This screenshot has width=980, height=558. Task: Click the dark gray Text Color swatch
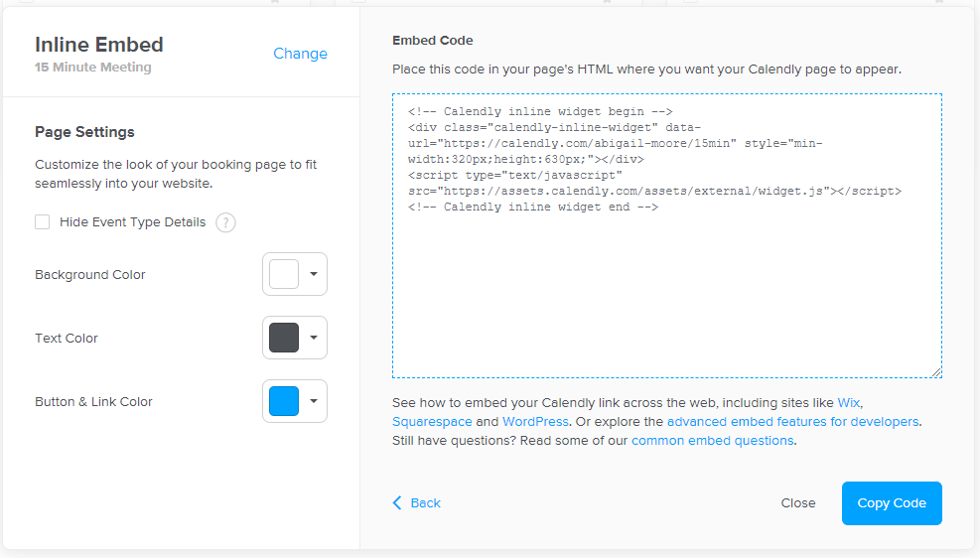[x=284, y=338]
